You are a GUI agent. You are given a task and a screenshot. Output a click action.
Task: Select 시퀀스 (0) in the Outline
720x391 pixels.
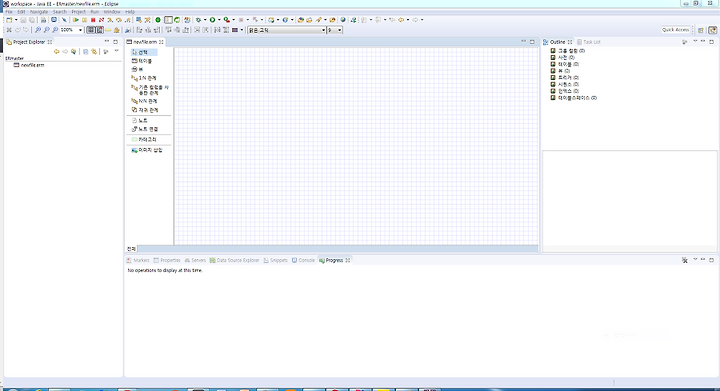(564, 84)
